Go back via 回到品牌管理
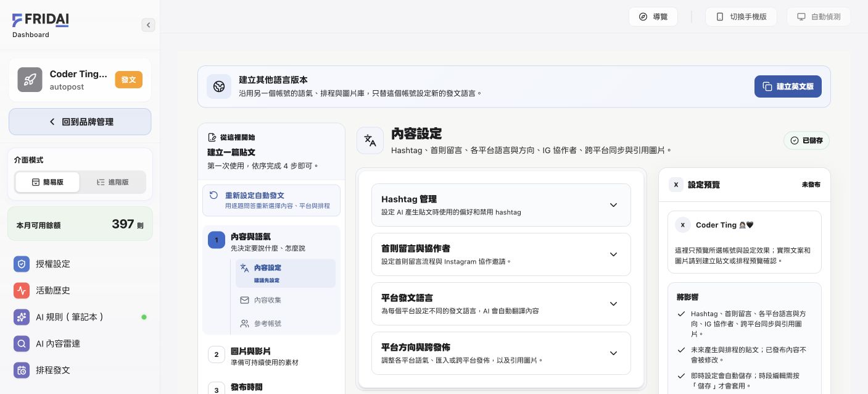This screenshot has width=868, height=394. coord(80,122)
